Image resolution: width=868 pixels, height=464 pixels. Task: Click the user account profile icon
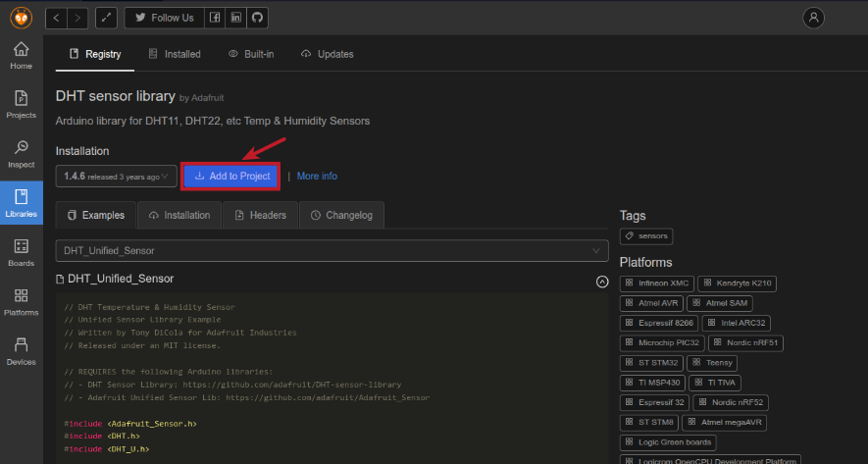coord(813,18)
